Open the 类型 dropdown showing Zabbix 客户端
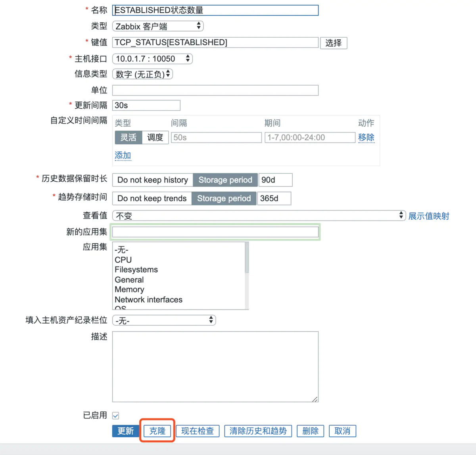 tap(158, 26)
